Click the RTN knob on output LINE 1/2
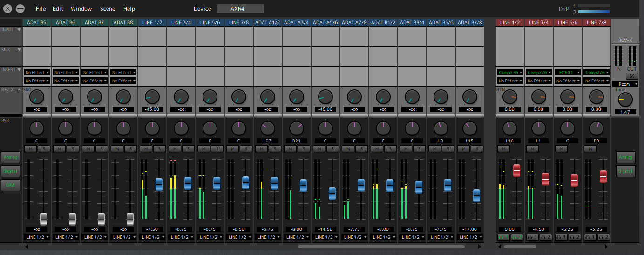This screenshot has width=644, height=255. point(510,97)
